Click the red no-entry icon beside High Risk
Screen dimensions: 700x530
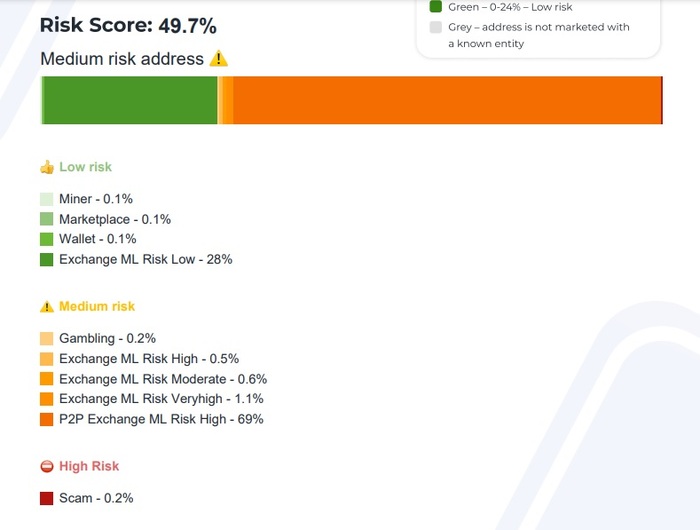pyautogui.click(x=46, y=467)
